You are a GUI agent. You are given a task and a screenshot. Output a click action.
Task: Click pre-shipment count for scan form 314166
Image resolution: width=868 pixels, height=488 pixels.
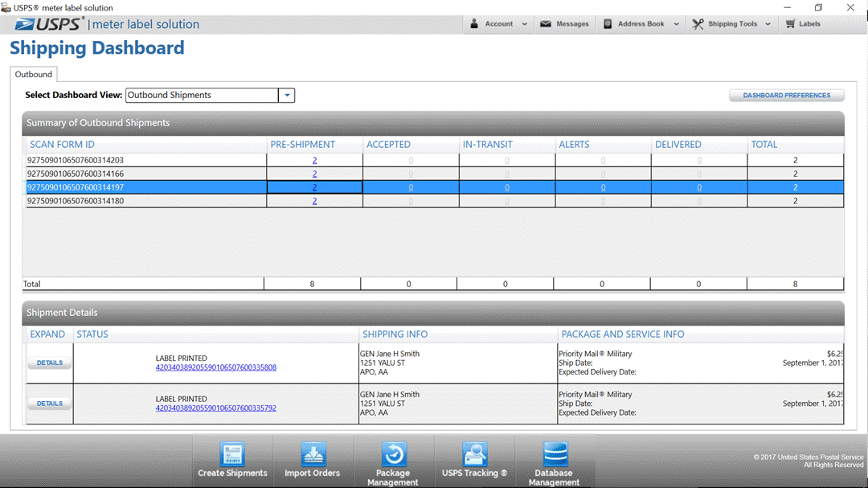pyautogui.click(x=314, y=174)
